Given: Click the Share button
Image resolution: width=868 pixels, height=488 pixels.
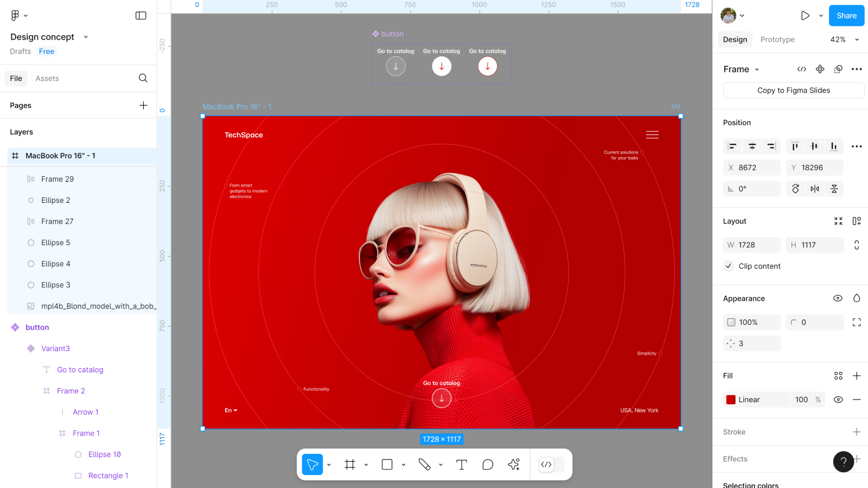Looking at the screenshot, I should [x=846, y=16].
